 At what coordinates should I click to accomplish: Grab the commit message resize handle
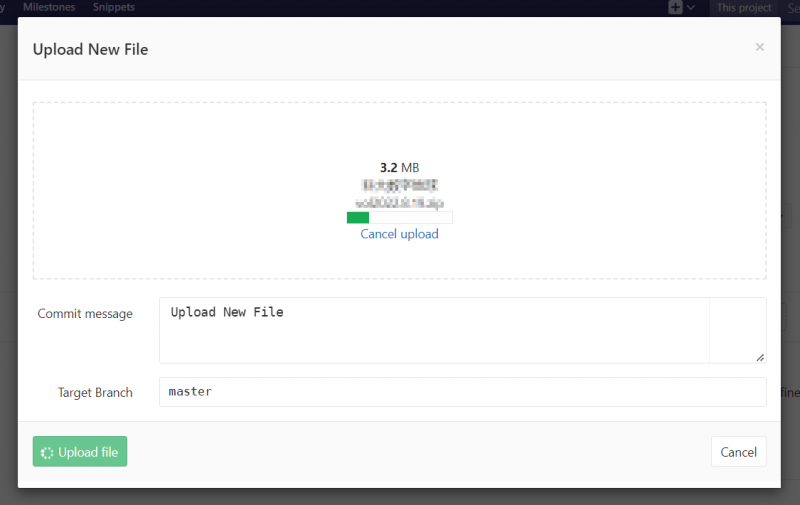click(x=760, y=357)
